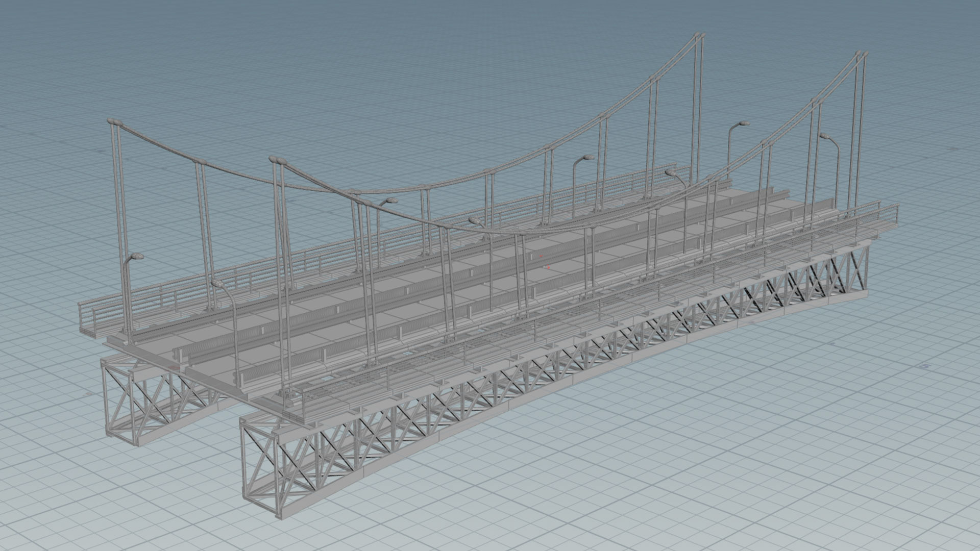The height and width of the screenshot is (551, 980).
Task: Click the lamp head beside the nearest front tower
Action: (x=216, y=283)
